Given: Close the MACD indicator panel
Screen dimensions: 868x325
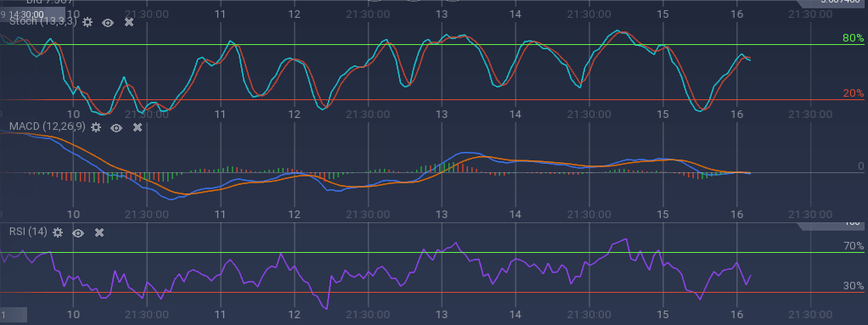Looking at the screenshot, I should [138, 127].
